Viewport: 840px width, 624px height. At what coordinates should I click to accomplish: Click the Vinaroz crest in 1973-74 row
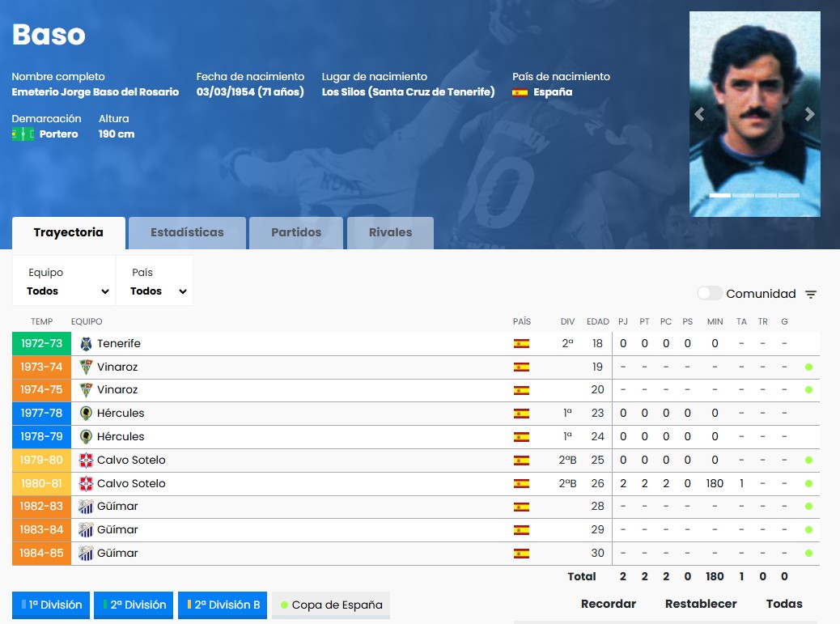click(86, 367)
